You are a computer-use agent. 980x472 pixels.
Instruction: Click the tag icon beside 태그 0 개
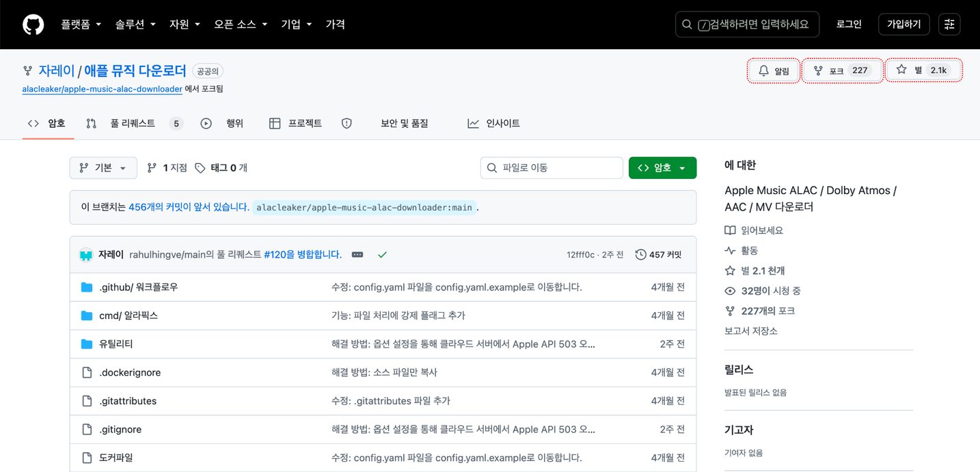(x=200, y=168)
